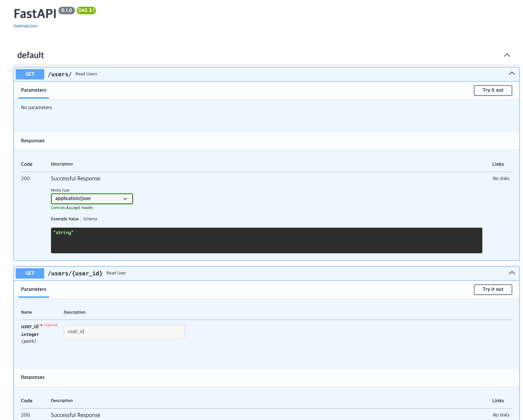Click the user_id input field

(x=124, y=332)
